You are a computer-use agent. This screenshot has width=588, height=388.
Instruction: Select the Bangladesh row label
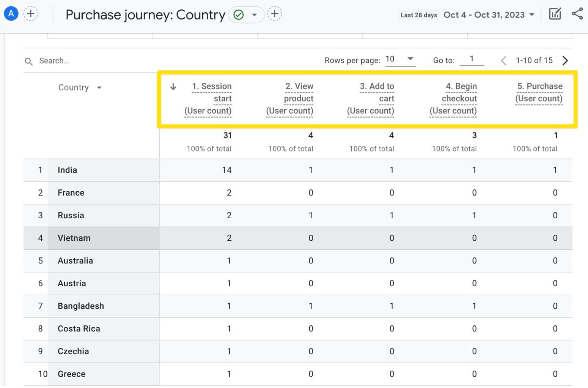click(81, 306)
